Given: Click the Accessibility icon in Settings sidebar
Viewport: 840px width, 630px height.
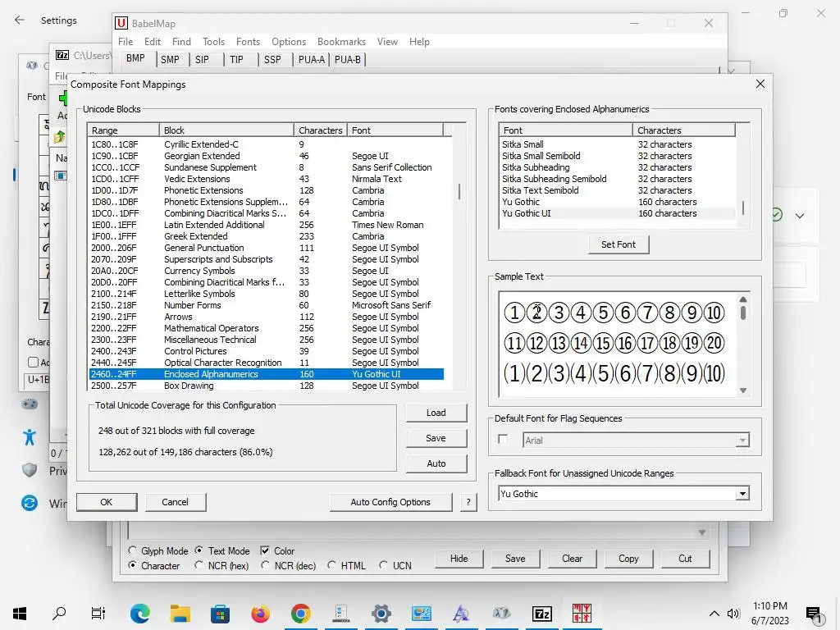Looking at the screenshot, I should [30, 437].
